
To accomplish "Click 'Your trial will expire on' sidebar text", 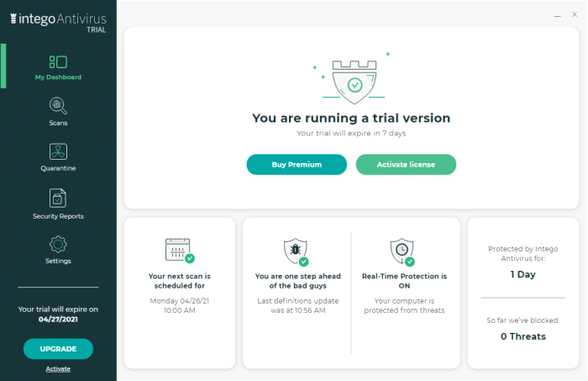I will pyautogui.click(x=58, y=310).
